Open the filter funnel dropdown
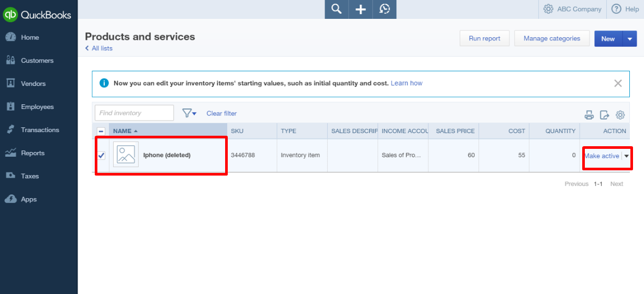This screenshot has height=294, width=644. pos(189,113)
